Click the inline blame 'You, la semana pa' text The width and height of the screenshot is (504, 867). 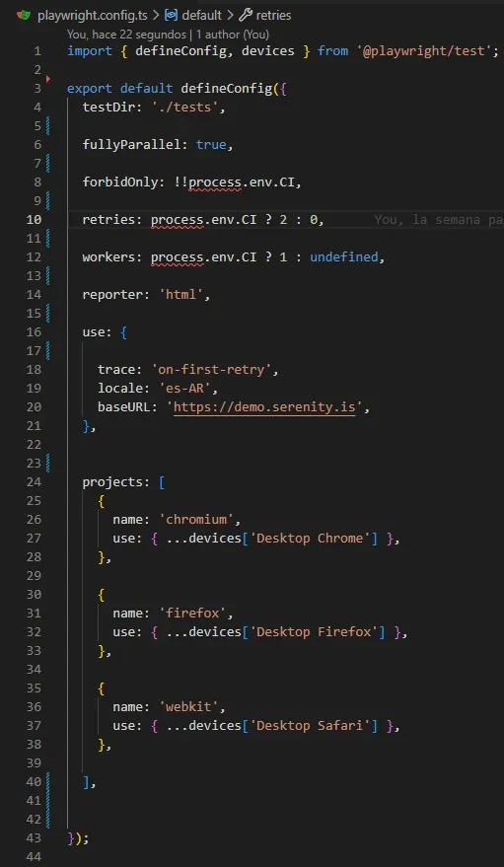pos(439,220)
